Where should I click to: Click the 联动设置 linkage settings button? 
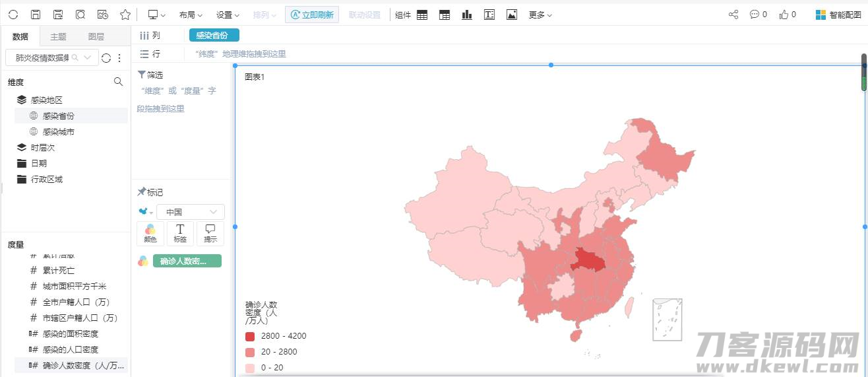(x=364, y=15)
